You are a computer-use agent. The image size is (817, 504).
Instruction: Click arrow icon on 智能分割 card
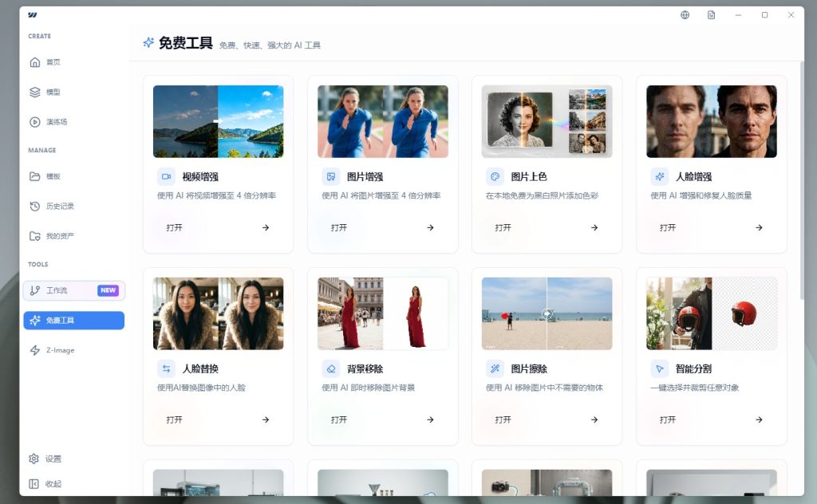click(x=760, y=419)
